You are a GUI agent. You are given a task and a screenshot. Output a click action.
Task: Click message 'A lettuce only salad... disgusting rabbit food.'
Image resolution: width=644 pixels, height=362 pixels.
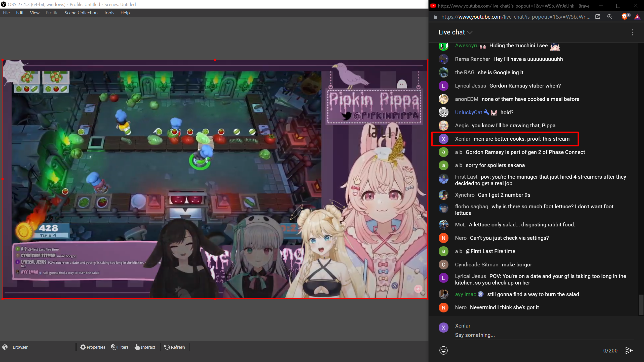522,225
